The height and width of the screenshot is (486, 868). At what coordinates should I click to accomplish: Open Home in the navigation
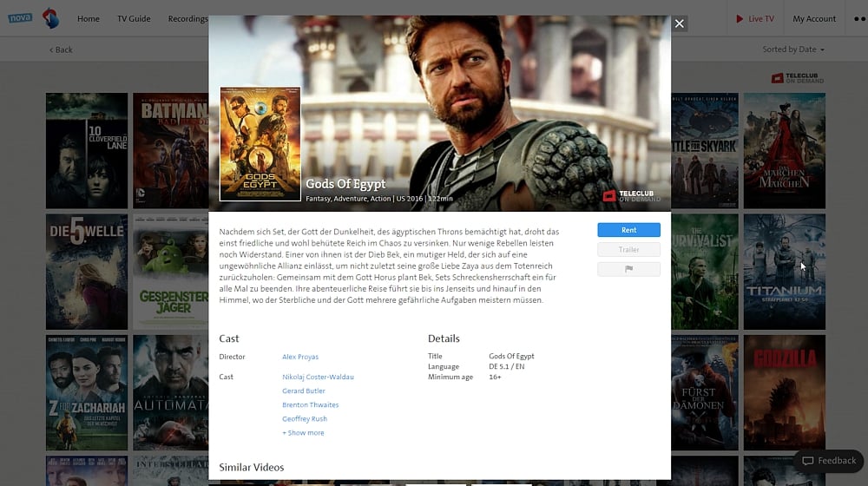tap(89, 19)
